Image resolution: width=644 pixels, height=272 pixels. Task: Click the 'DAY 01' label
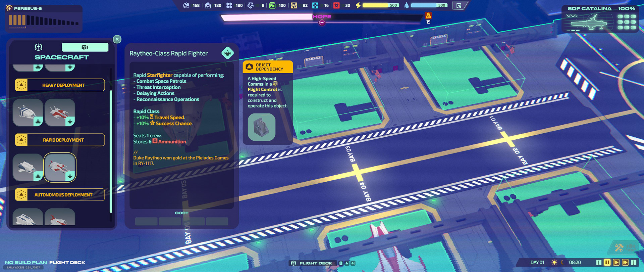[x=537, y=263]
